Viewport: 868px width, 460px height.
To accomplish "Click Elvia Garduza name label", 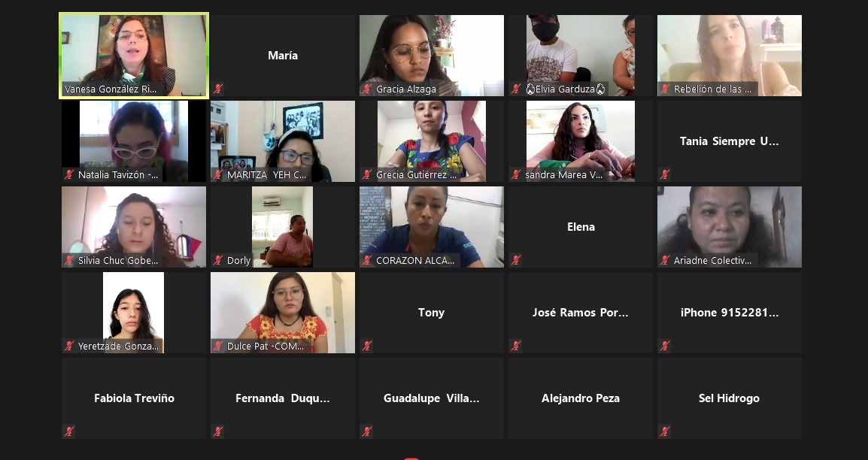I will pyautogui.click(x=565, y=89).
